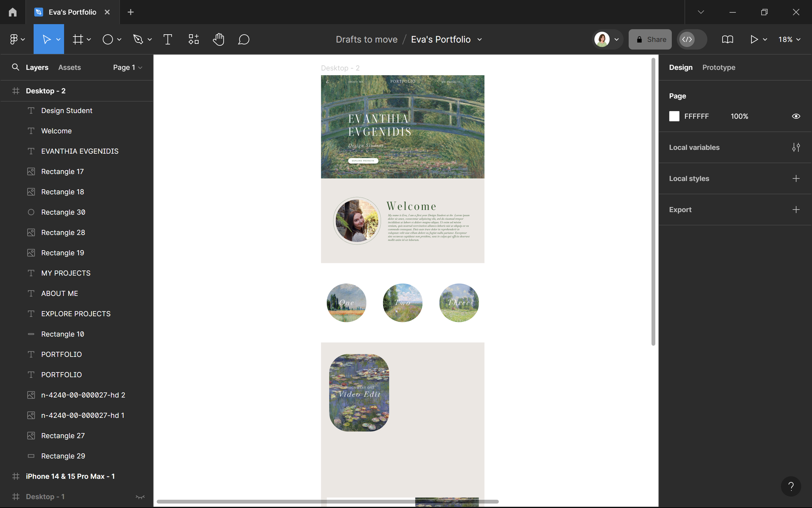The width and height of the screenshot is (812, 508).
Task: Switch to the Prototype tab
Action: click(719, 67)
